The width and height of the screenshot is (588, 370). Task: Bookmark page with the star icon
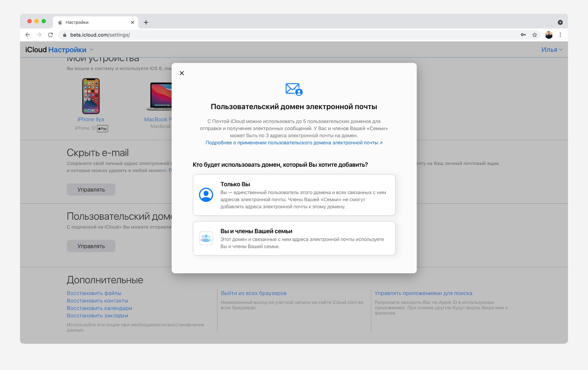point(534,35)
